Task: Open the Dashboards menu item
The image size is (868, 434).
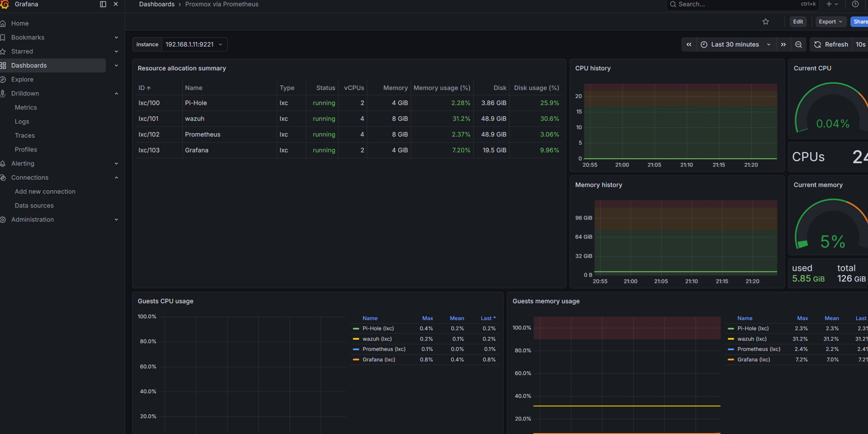Action: click(28, 65)
